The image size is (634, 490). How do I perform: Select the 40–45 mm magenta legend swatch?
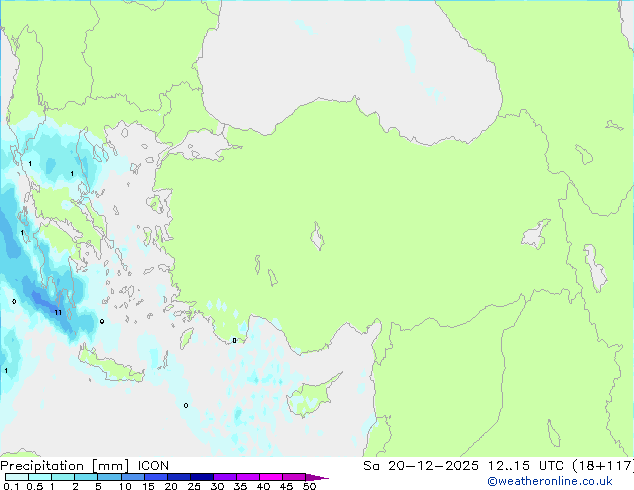tap(271, 477)
